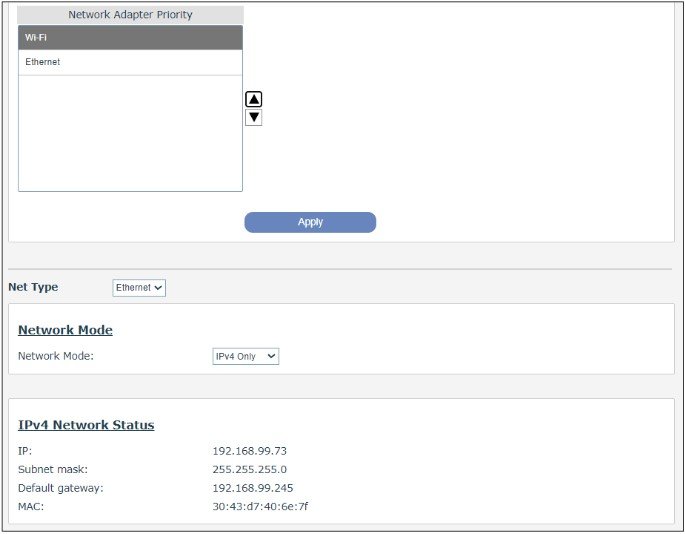685x534 pixels.
Task: Click the IP: label
Action: (x=25, y=451)
